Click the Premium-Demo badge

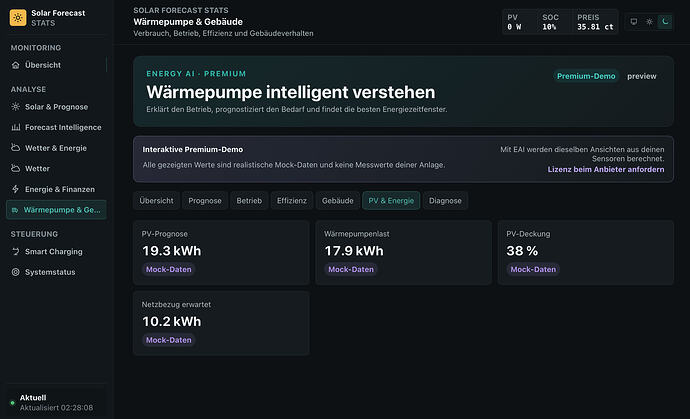586,76
